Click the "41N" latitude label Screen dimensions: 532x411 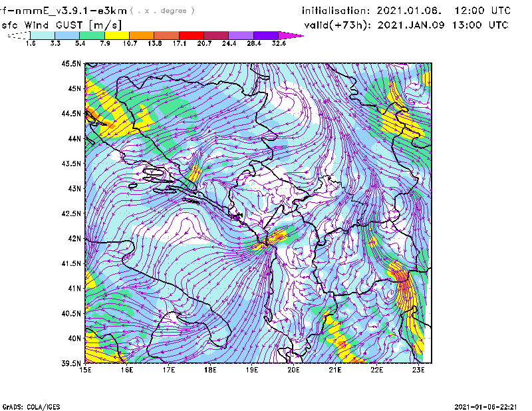(x=74, y=289)
